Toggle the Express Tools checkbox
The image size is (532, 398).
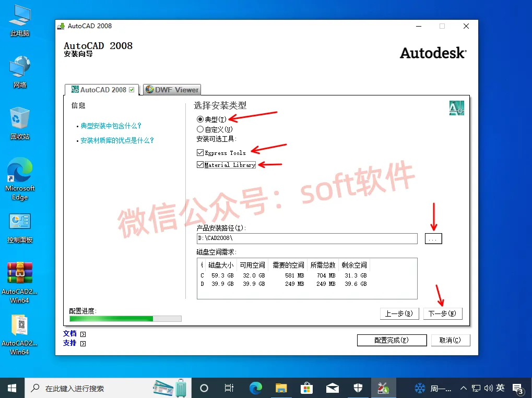200,152
